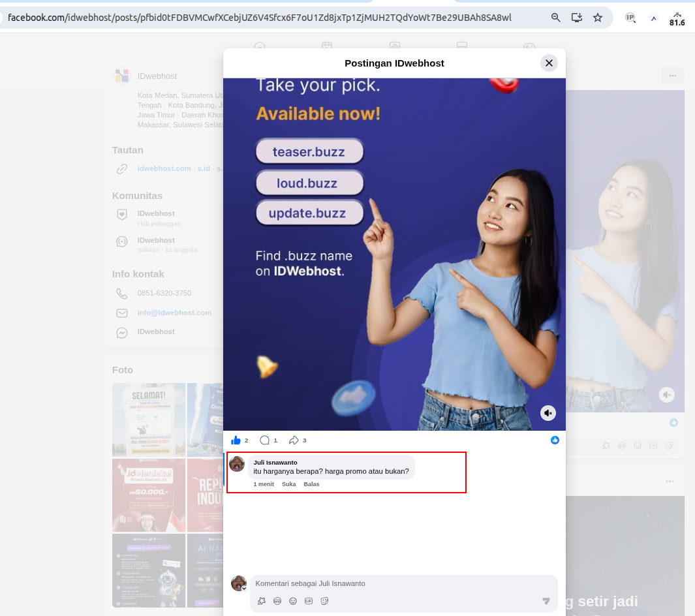The height and width of the screenshot is (616, 695).
Task: Open the IDwebhost Hub pelanggan community
Action: coord(156,217)
